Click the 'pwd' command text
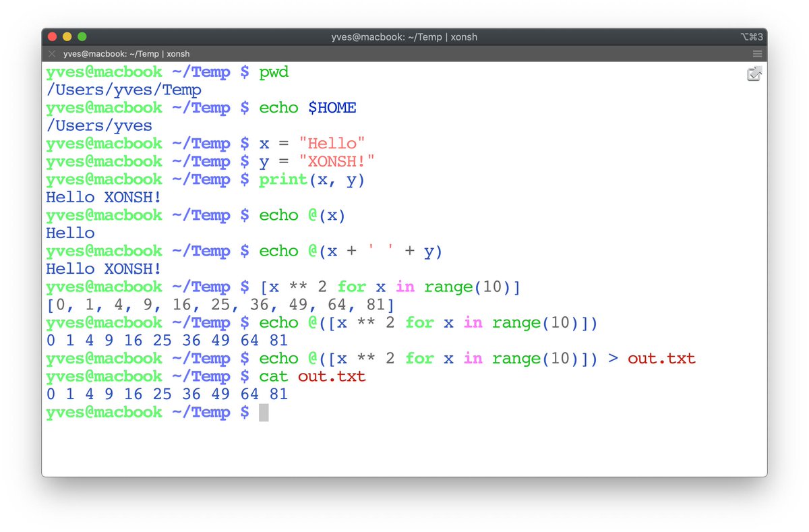The height and width of the screenshot is (532, 809). [274, 72]
